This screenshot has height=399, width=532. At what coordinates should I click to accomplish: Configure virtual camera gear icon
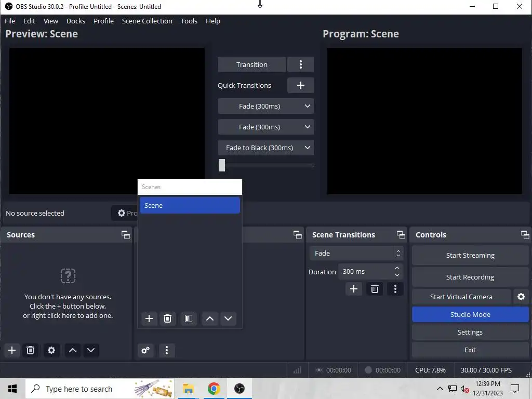[x=521, y=297]
